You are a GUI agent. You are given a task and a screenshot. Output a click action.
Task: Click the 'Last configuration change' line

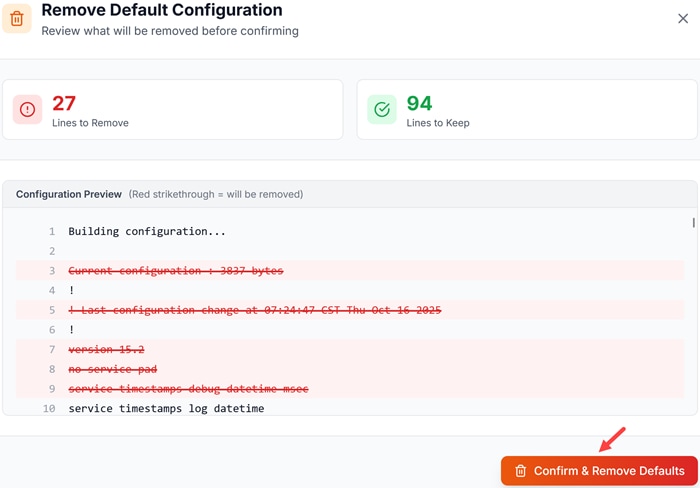point(255,310)
